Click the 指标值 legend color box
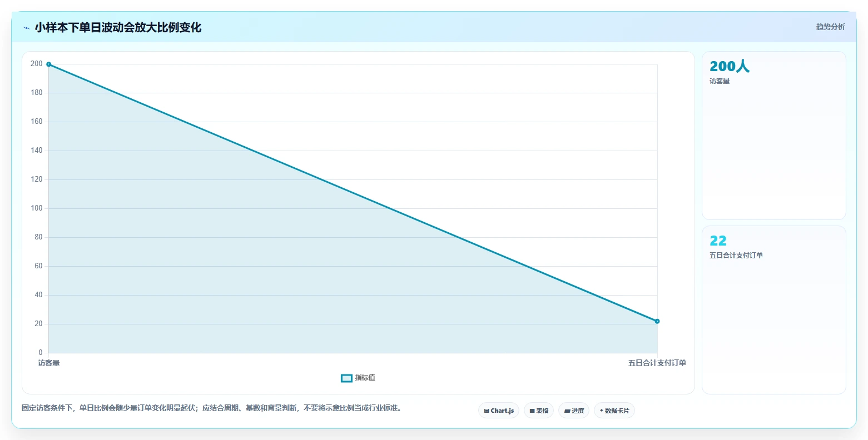 pos(346,378)
